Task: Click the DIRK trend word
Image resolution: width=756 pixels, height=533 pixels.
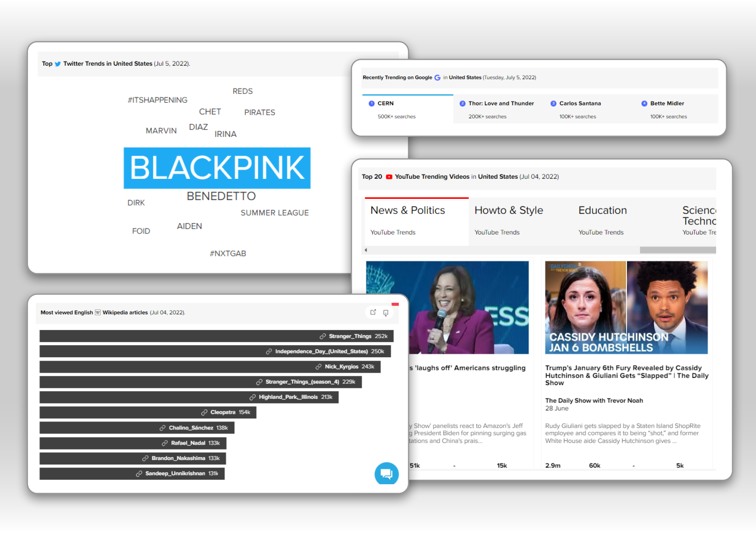Action: 136,203
